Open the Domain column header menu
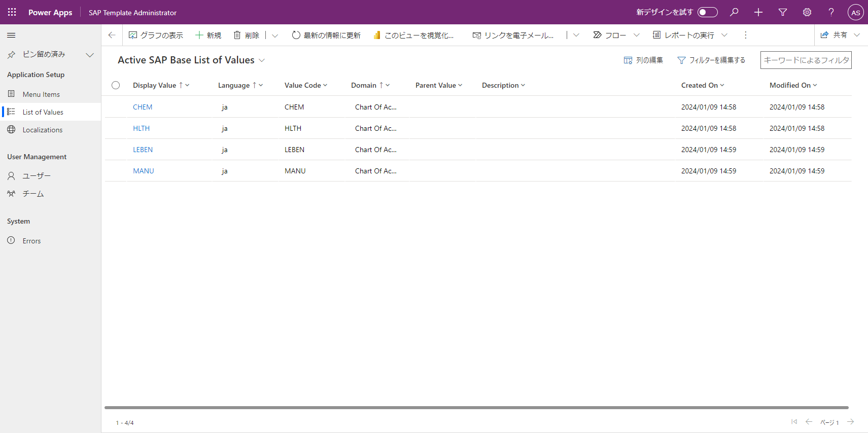The height and width of the screenshot is (433, 868). pos(370,85)
